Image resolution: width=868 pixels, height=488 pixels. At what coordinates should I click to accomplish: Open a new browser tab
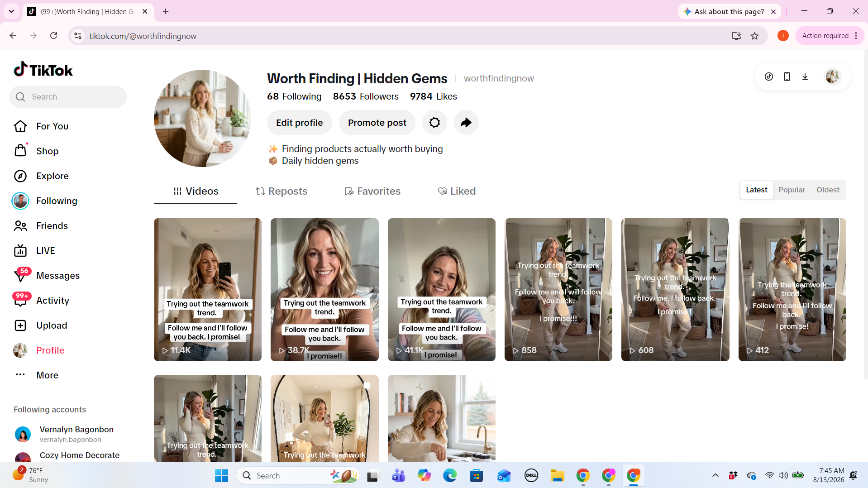(166, 11)
